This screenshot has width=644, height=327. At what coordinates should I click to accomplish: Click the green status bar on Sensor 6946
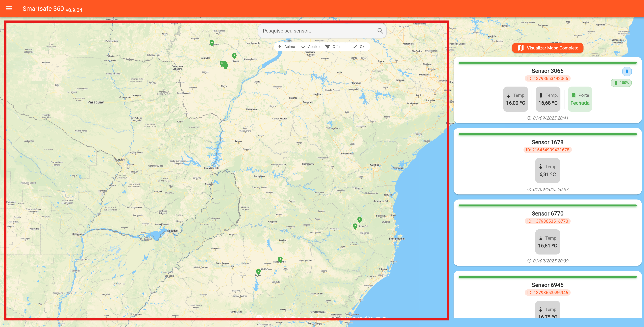coord(547,277)
